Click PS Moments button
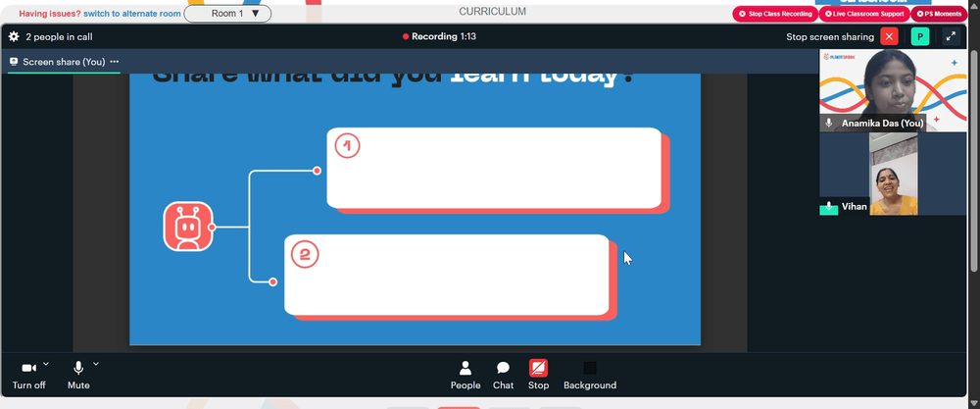The width and height of the screenshot is (980, 409). click(939, 13)
